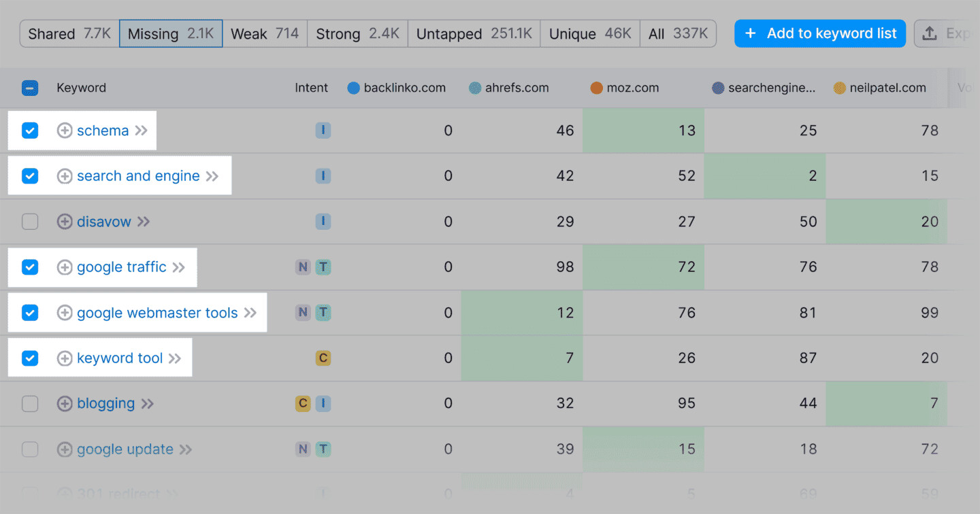The image size is (980, 514).
Task: Toggle the select-all header checkbox
Action: point(30,88)
